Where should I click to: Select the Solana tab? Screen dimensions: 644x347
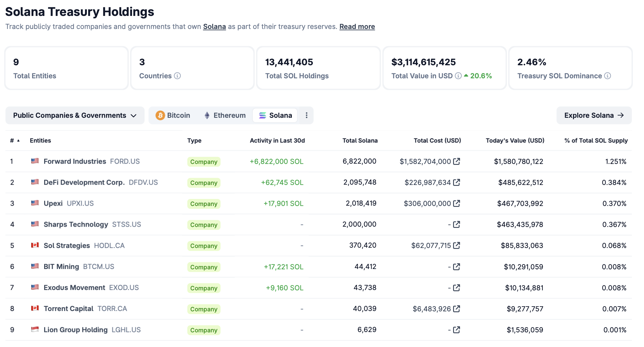(275, 115)
